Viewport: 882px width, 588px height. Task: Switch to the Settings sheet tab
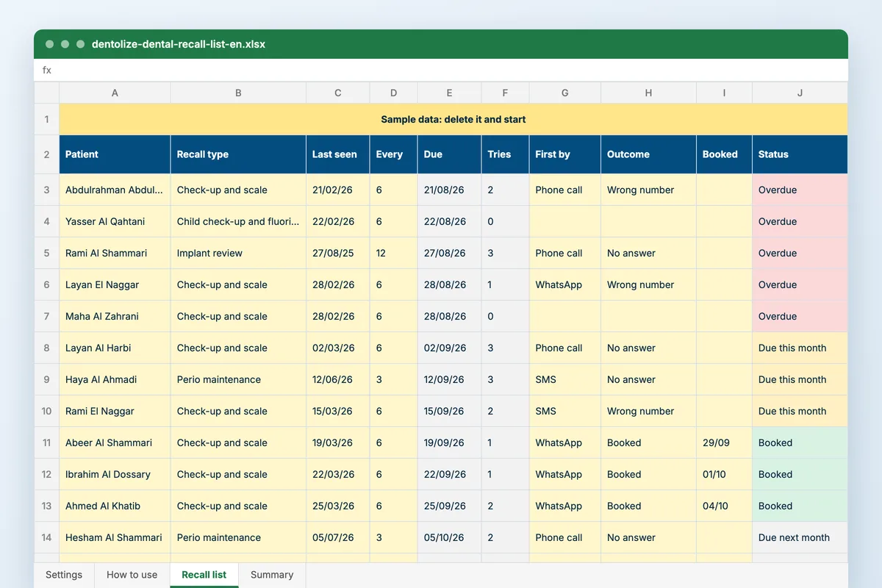[x=64, y=575]
